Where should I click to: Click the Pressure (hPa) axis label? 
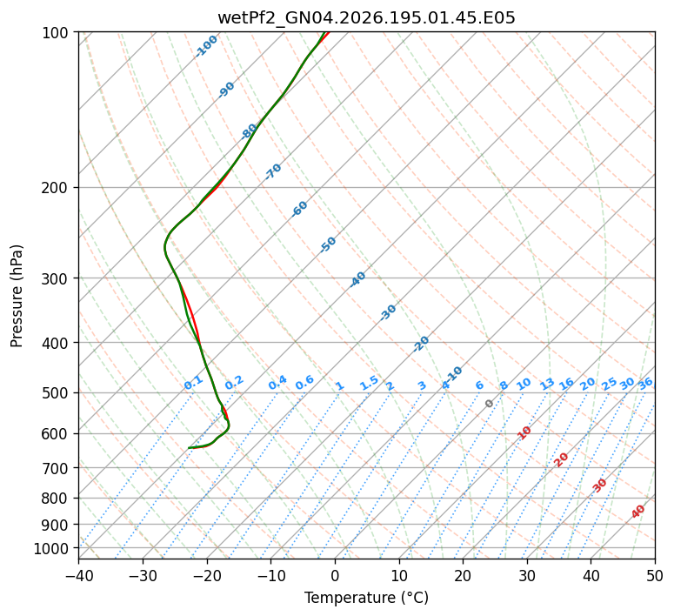pyautogui.click(x=17, y=296)
